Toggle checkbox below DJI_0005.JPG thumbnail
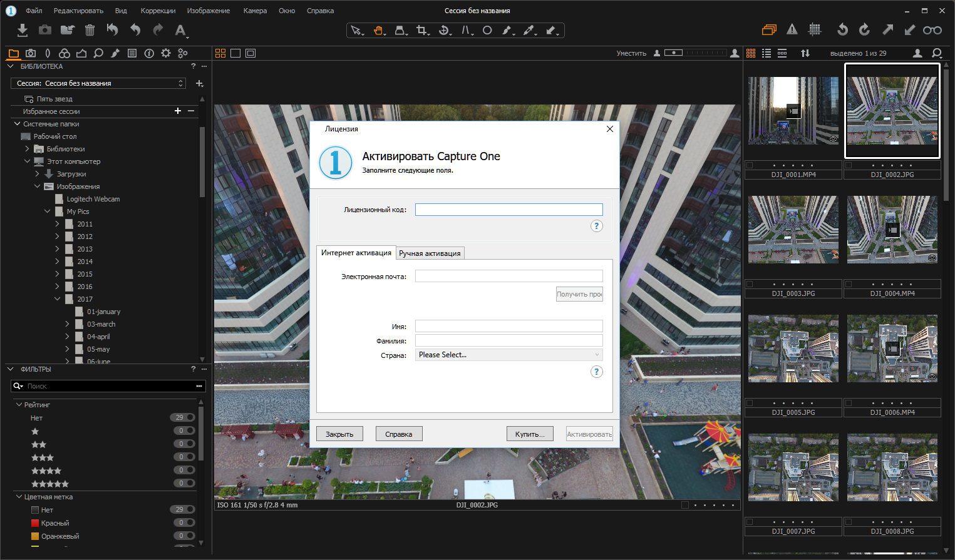This screenshot has height=560, width=955. click(750, 403)
